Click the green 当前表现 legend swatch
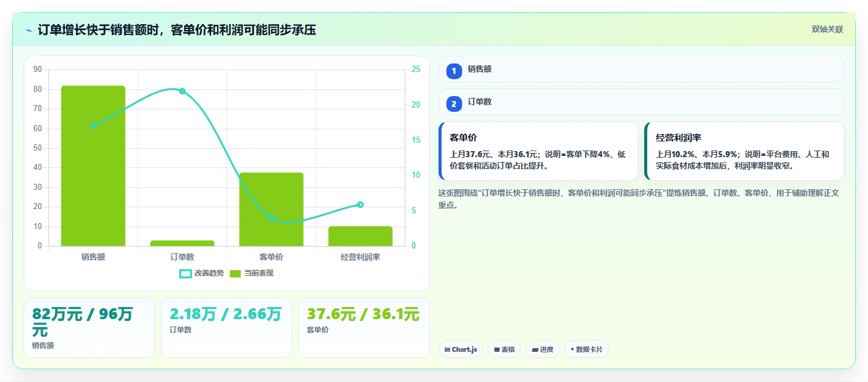This screenshot has height=382, width=868. point(235,274)
